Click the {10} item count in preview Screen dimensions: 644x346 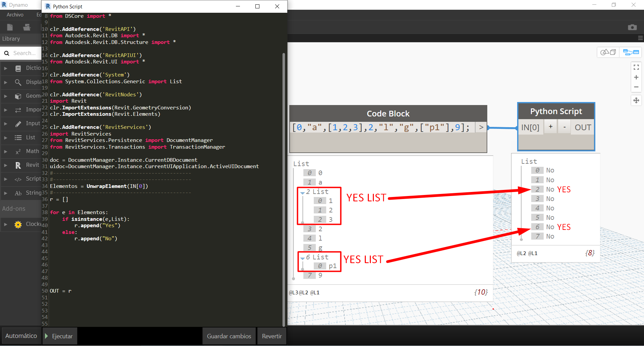(x=481, y=292)
